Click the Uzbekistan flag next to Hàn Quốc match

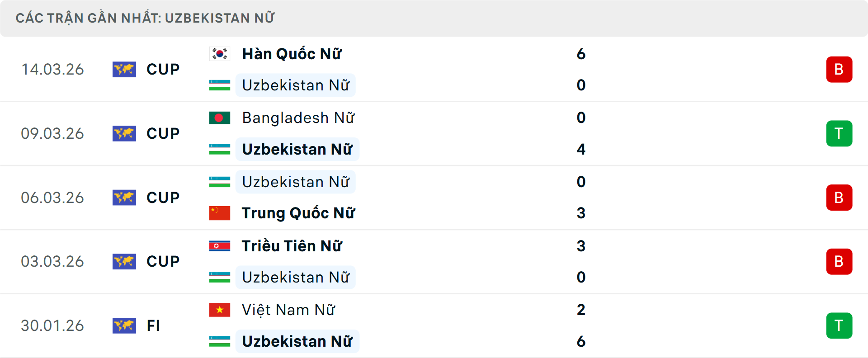coord(220,85)
